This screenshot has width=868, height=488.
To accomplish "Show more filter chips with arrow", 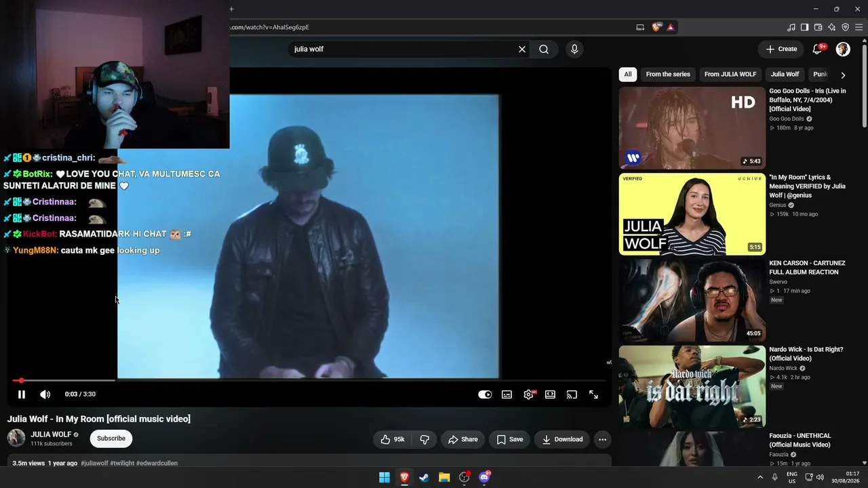I will coord(843,75).
